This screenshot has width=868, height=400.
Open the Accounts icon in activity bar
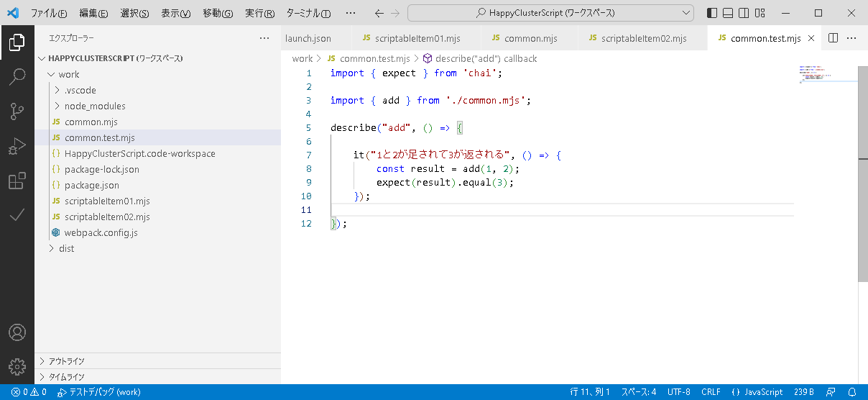(17, 332)
